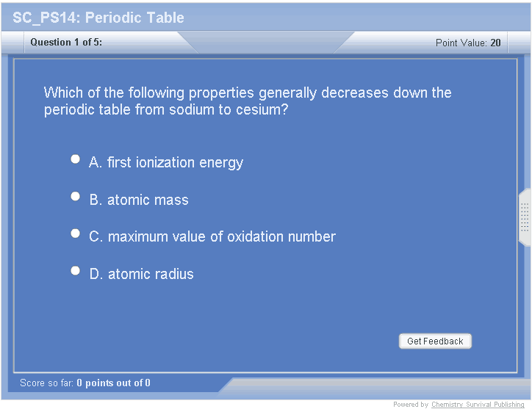Click the 'atomic radius' answer text

151,275
